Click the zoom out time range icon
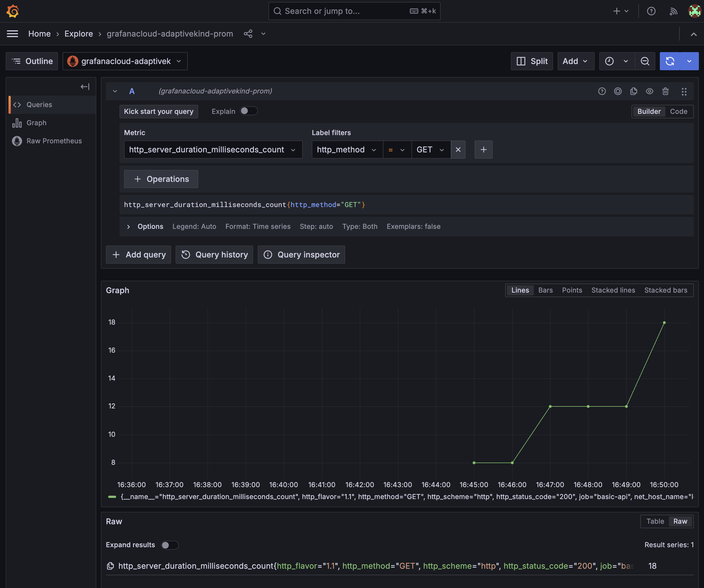The width and height of the screenshot is (704, 588). click(645, 61)
